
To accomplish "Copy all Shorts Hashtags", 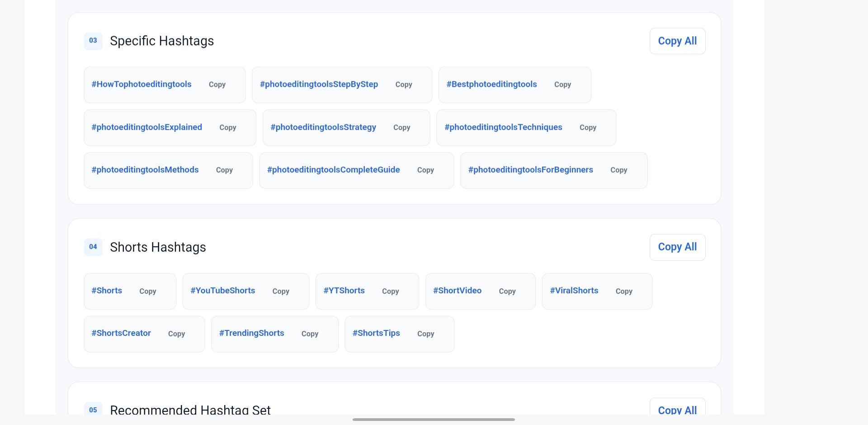I will pyautogui.click(x=677, y=247).
